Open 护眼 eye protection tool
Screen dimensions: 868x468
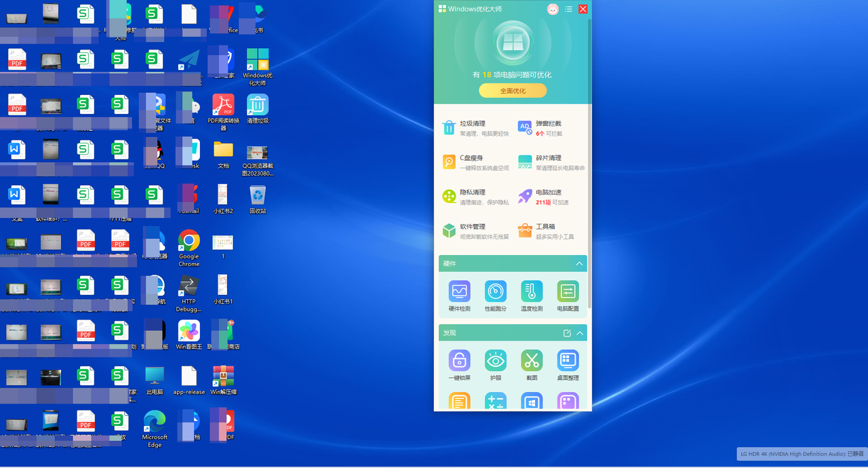[x=495, y=366]
